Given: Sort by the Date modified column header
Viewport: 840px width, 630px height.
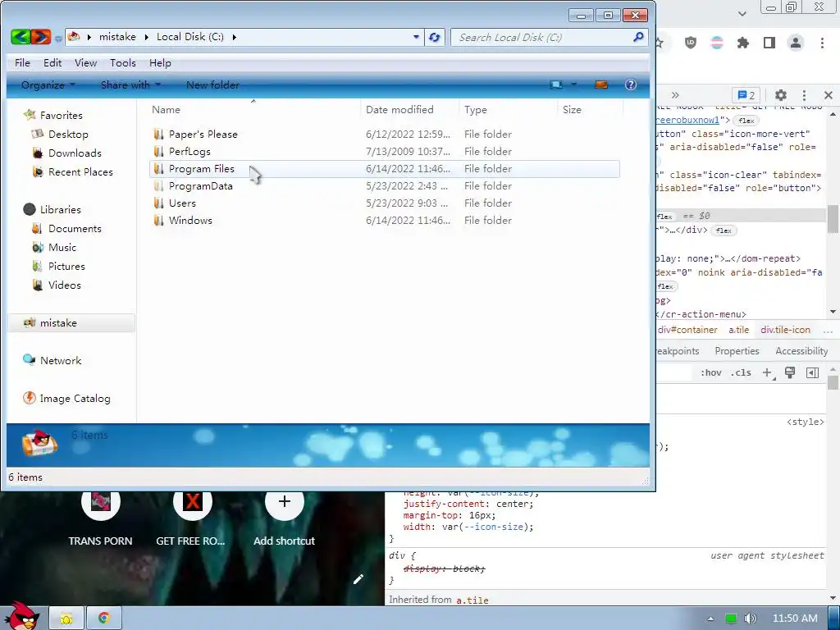Looking at the screenshot, I should (399, 109).
